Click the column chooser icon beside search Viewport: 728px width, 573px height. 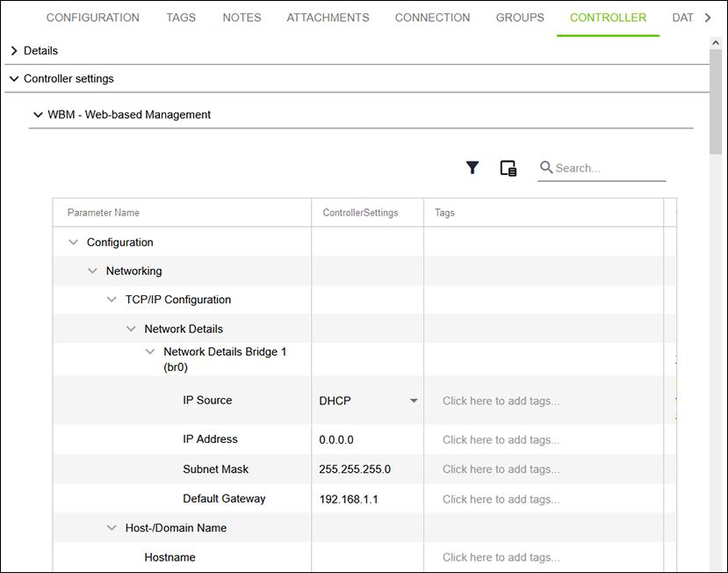508,168
